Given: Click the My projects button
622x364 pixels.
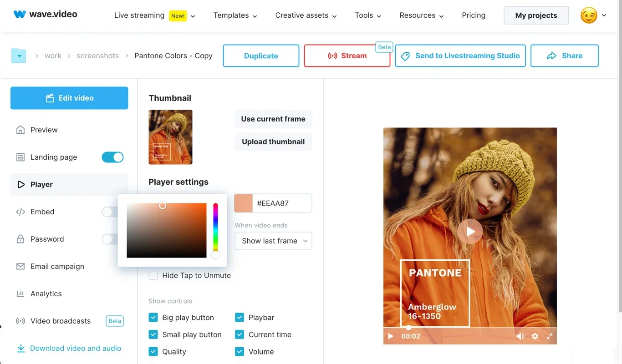Looking at the screenshot, I should [x=536, y=15].
